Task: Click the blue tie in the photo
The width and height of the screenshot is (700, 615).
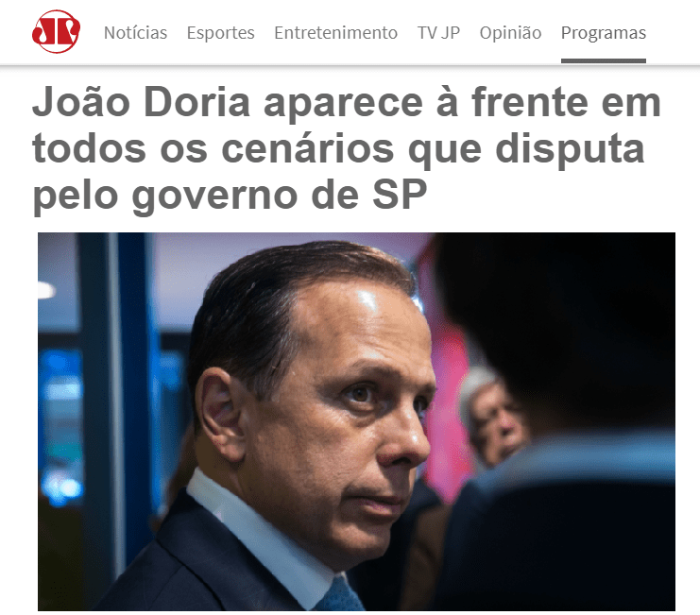Action: 342,594
